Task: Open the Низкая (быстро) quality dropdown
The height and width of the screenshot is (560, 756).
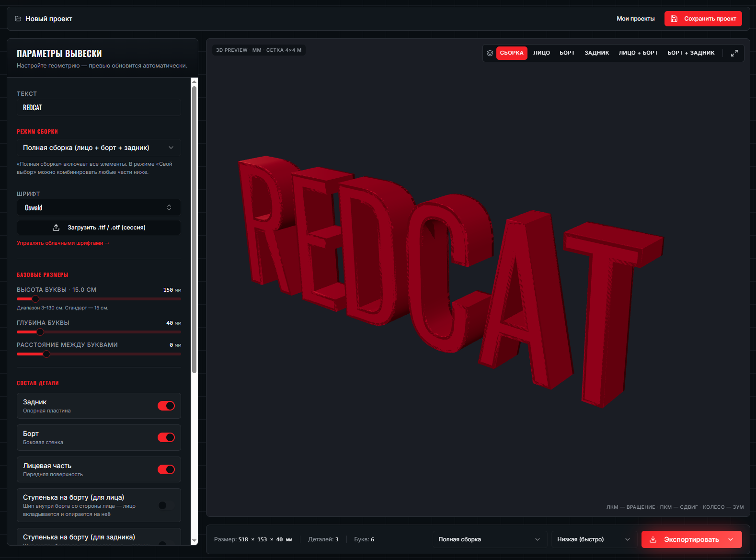Action: point(594,539)
